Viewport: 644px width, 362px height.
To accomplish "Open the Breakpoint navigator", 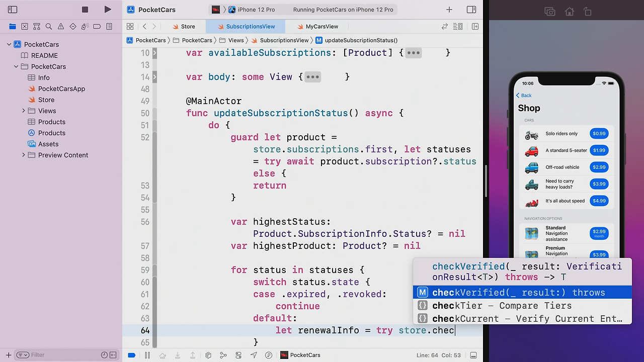I will (x=97, y=26).
